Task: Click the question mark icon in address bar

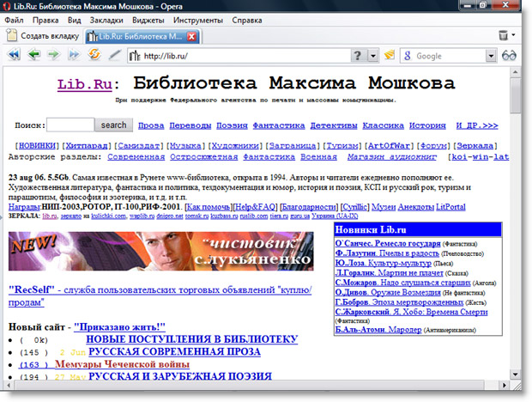Action: click(x=358, y=55)
